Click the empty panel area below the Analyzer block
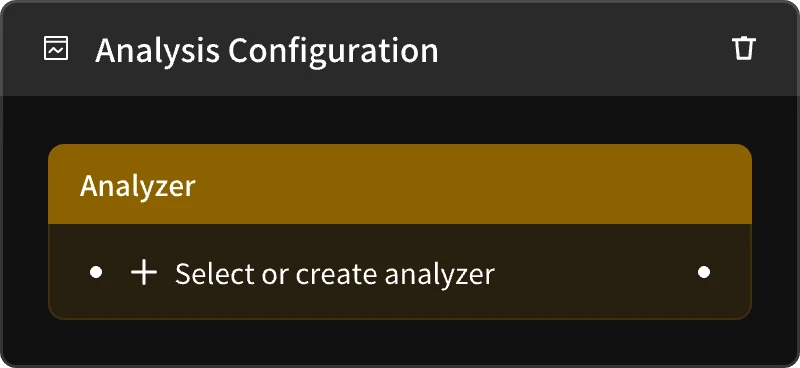Viewport: 800px width, 368px height. click(400, 342)
